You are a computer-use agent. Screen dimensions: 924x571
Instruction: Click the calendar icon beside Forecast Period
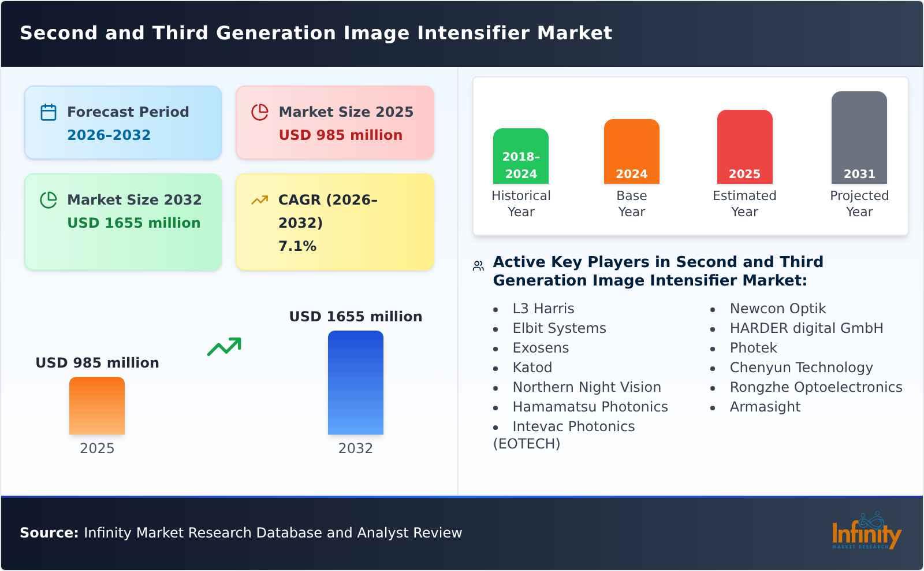pyautogui.click(x=49, y=112)
